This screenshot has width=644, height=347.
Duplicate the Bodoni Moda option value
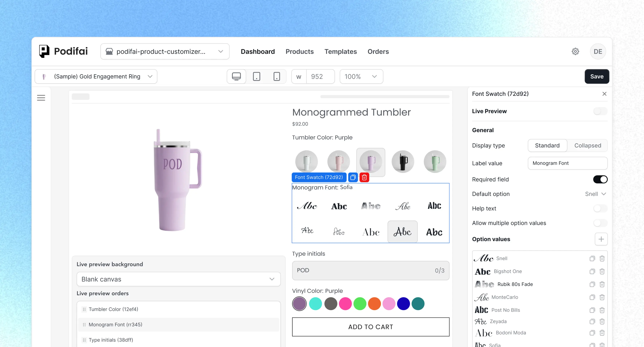[592, 333]
